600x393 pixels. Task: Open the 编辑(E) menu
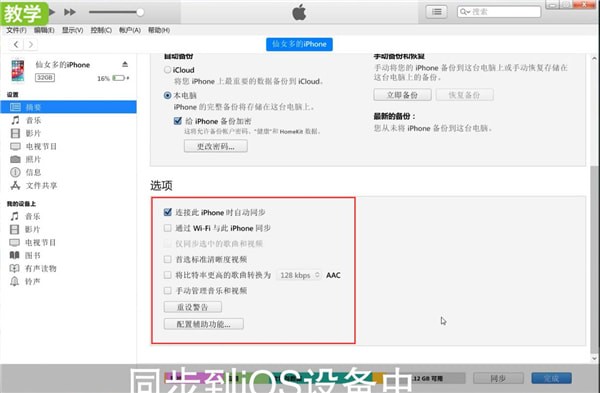pyautogui.click(x=44, y=30)
